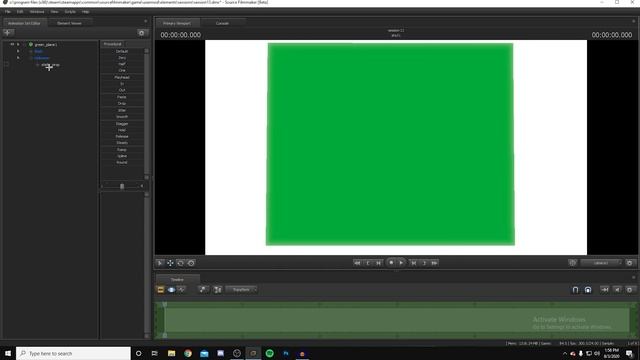Viewport: 640px width, 360px height.
Task: Switch to the Console tab
Action: pyautogui.click(x=222, y=23)
